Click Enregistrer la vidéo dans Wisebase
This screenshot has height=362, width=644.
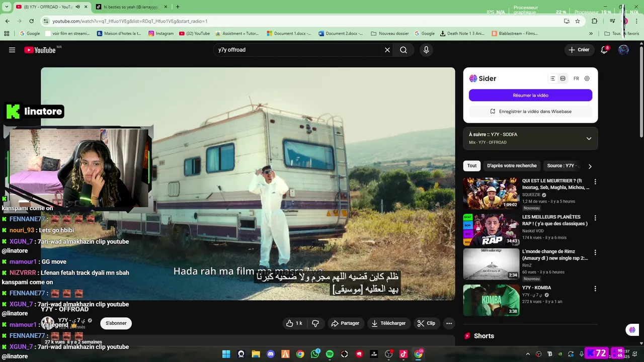pos(530,111)
